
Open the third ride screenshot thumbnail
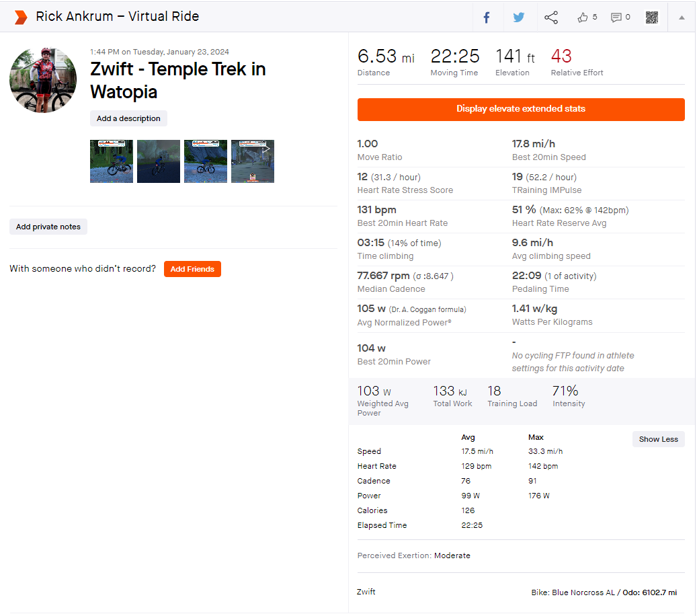coord(206,161)
